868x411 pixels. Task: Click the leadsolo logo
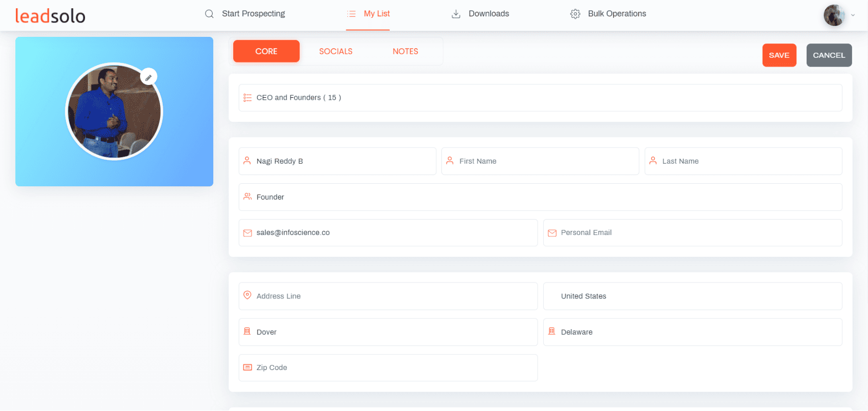(50, 16)
